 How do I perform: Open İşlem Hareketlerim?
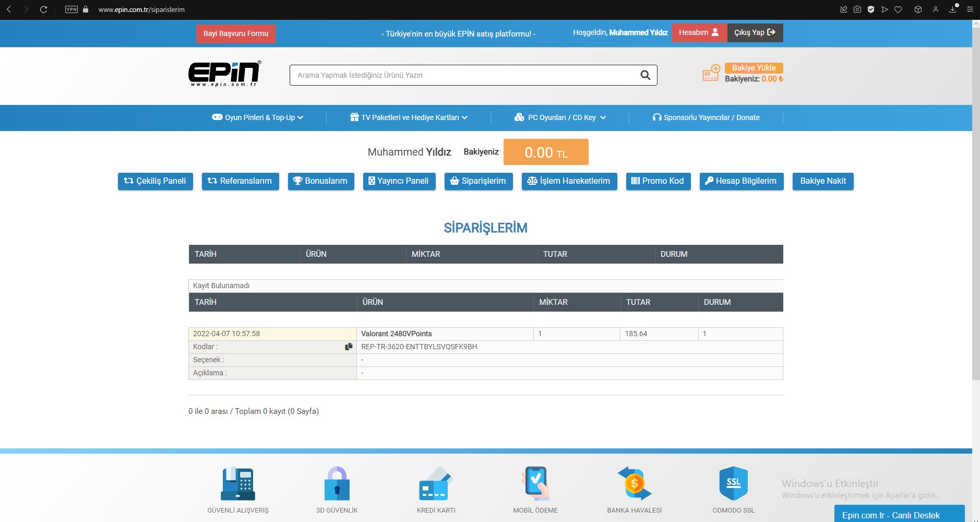click(x=569, y=181)
